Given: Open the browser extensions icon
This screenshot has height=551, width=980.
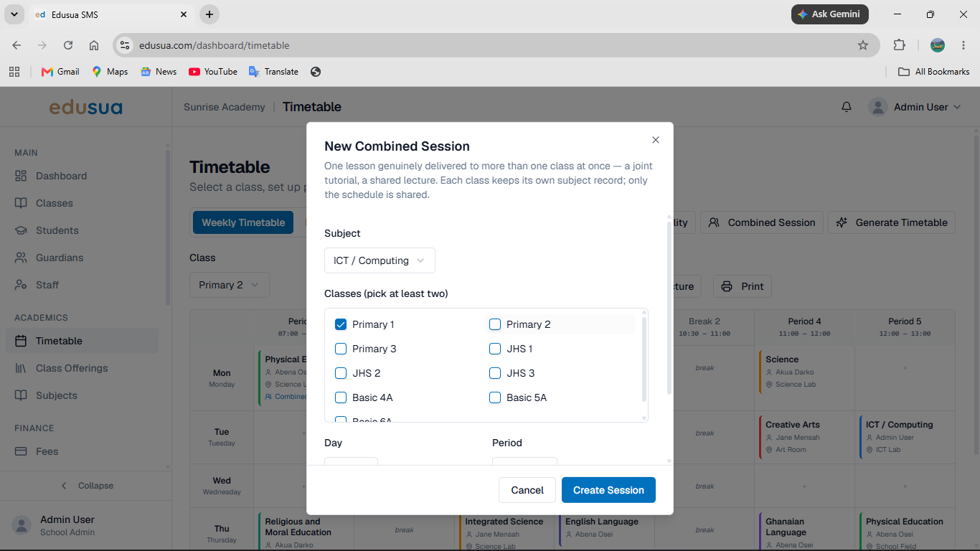Looking at the screenshot, I should [x=899, y=45].
